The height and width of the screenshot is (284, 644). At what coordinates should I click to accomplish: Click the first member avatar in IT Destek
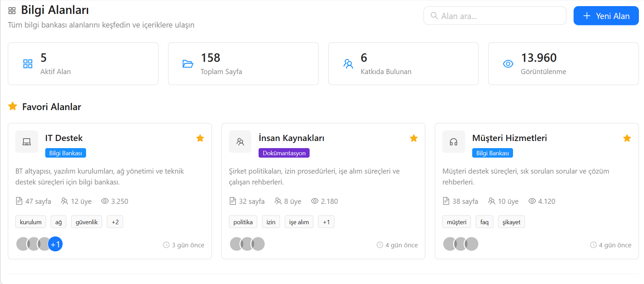coord(23,244)
